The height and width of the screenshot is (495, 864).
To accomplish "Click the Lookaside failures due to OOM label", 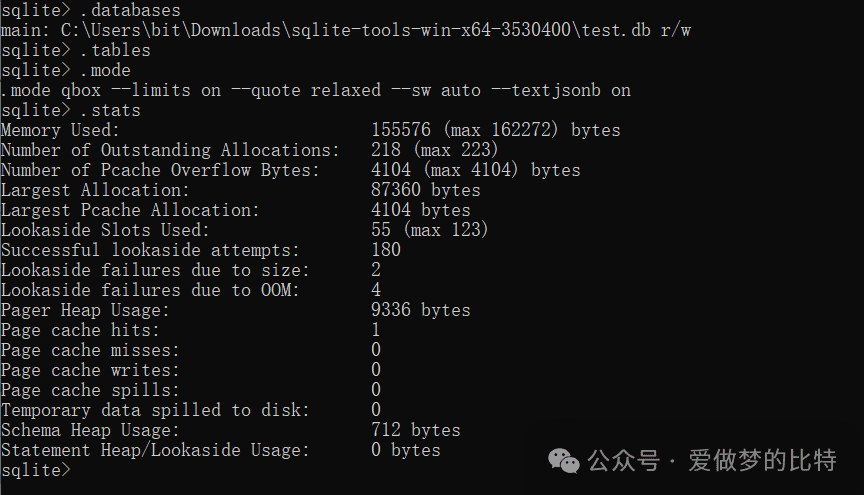I will coord(150,290).
